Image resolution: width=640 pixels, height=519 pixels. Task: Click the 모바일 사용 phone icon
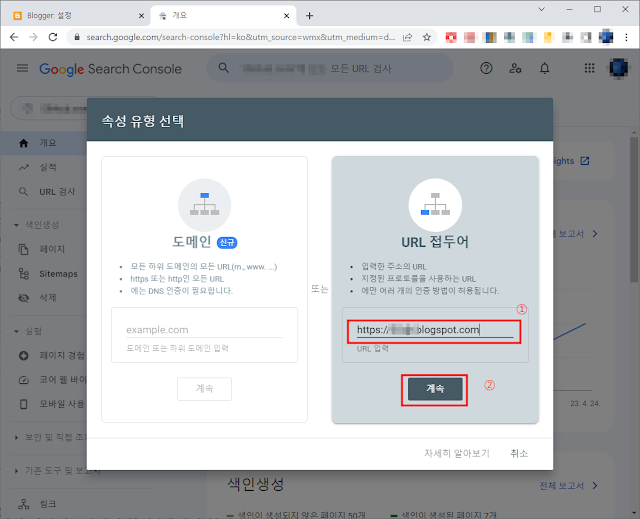(x=24, y=404)
